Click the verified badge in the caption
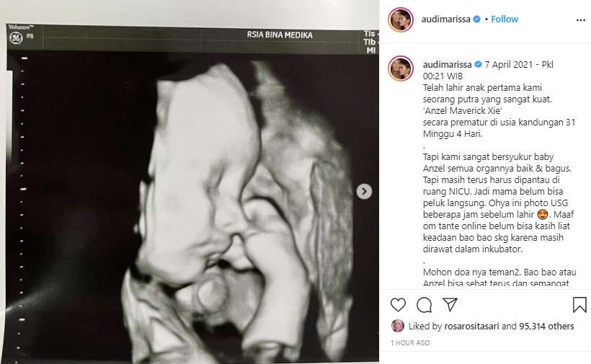 click(x=476, y=63)
